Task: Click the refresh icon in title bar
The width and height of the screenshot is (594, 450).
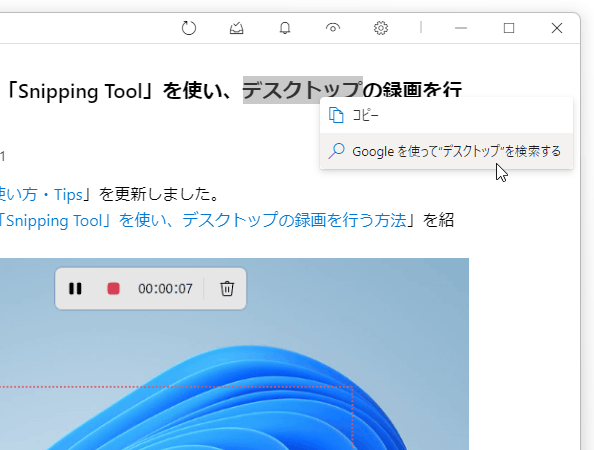Action: coord(189,28)
